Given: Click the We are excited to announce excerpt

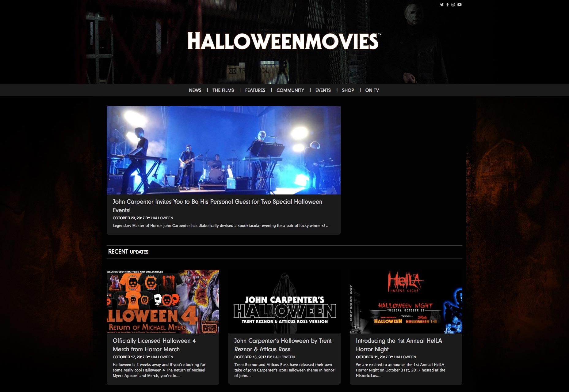Looking at the screenshot, I should tap(401, 370).
